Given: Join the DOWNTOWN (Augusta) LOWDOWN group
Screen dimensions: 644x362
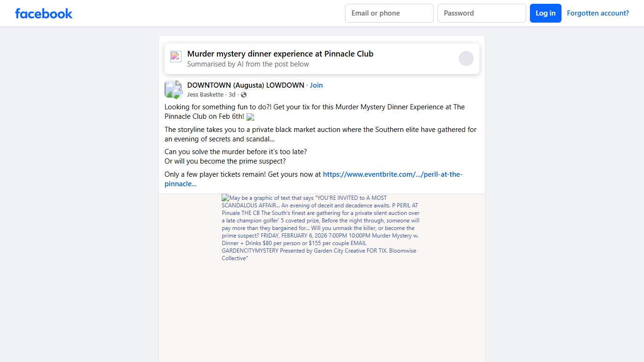Looking at the screenshot, I should point(316,85).
